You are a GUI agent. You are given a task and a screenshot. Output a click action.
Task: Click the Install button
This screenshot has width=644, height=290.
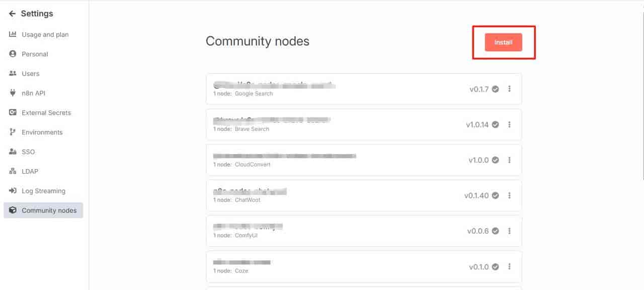click(503, 42)
